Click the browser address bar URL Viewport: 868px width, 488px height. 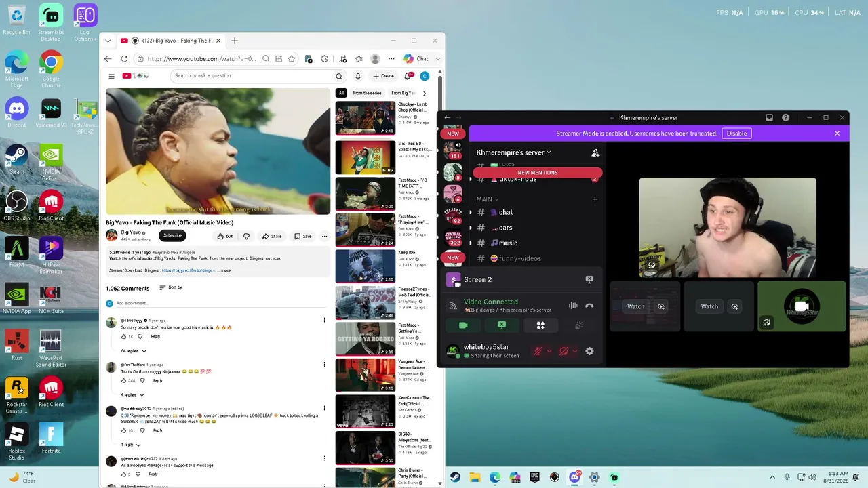click(201, 59)
